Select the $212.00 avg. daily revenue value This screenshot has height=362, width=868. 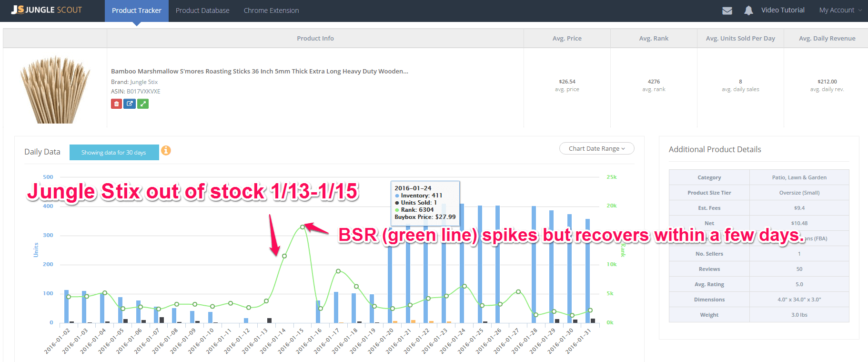(x=827, y=82)
